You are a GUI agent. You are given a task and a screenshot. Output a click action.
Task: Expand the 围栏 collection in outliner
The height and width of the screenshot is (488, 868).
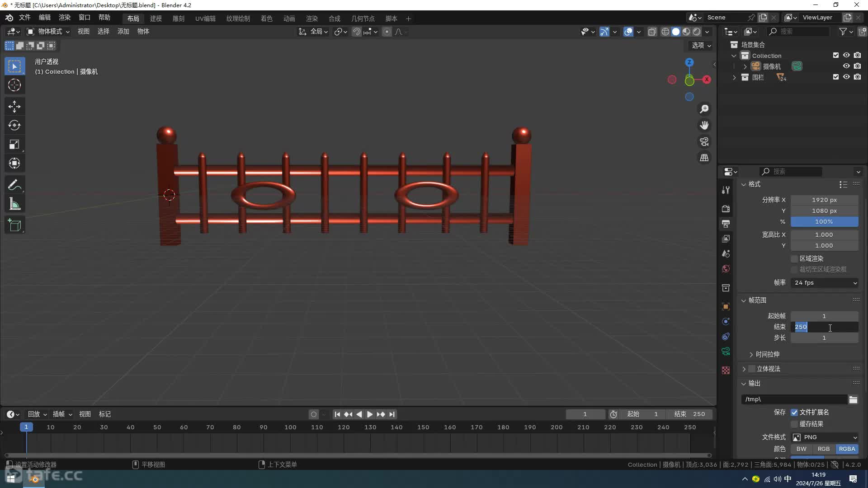[x=734, y=78]
